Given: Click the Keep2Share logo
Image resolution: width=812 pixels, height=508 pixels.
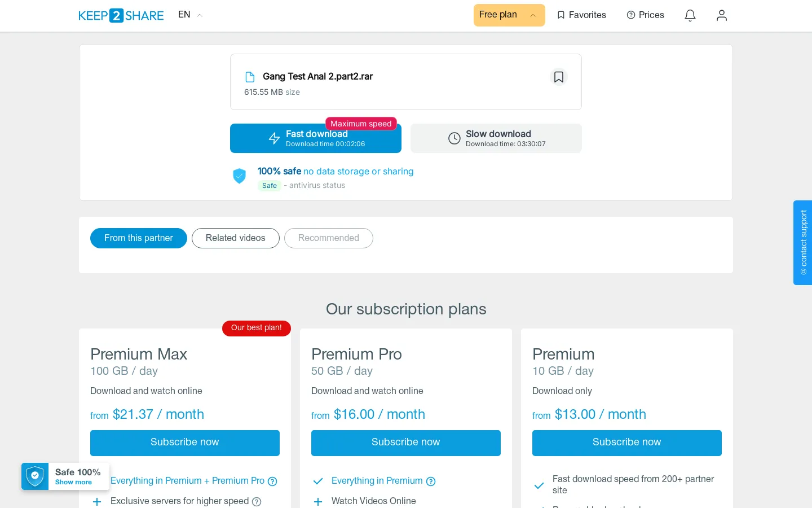Looking at the screenshot, I should pyautogui.click(x=121, y=15).
